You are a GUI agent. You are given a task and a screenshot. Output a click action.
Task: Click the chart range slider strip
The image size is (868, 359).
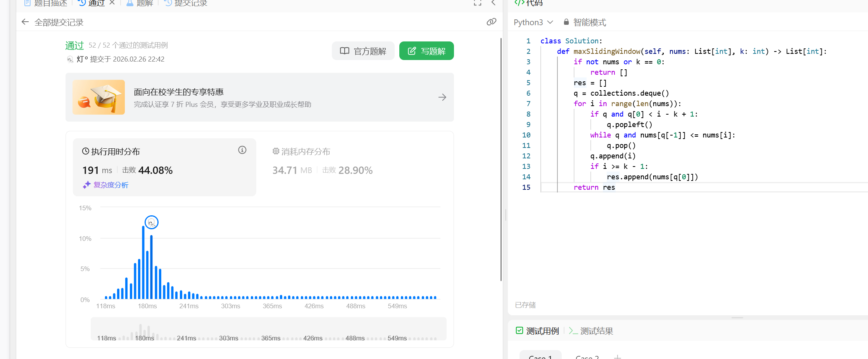[x=268, y=329]
